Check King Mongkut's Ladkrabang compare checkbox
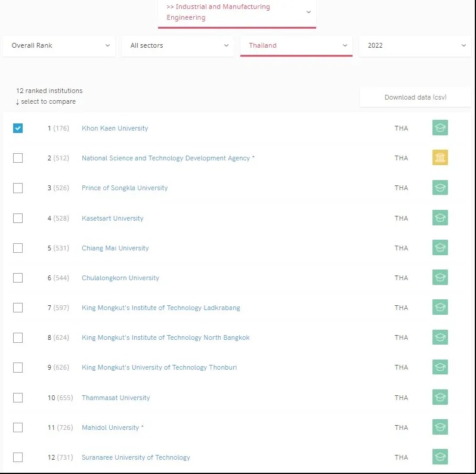The width and height of the screenshot is (476, 474). [18, 308]
